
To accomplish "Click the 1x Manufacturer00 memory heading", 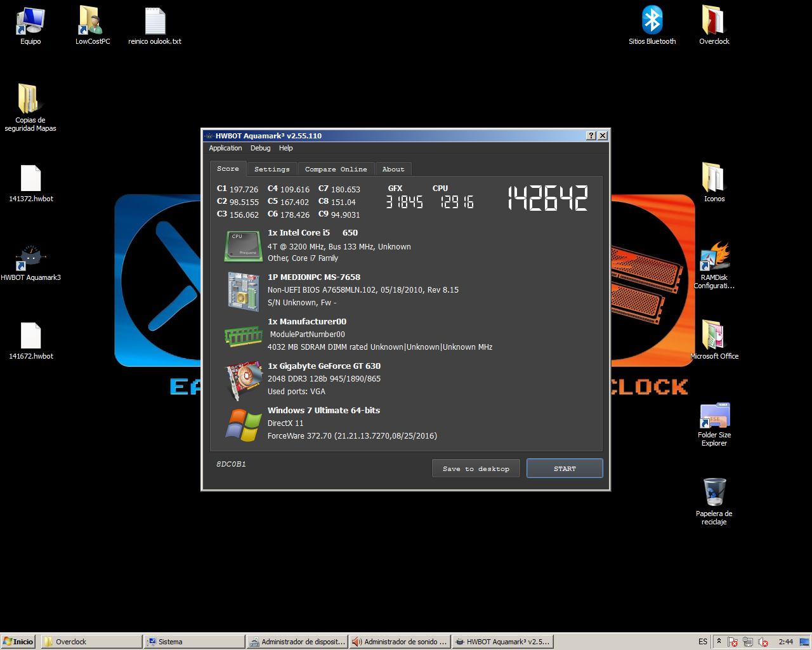I will click(307, 322).
